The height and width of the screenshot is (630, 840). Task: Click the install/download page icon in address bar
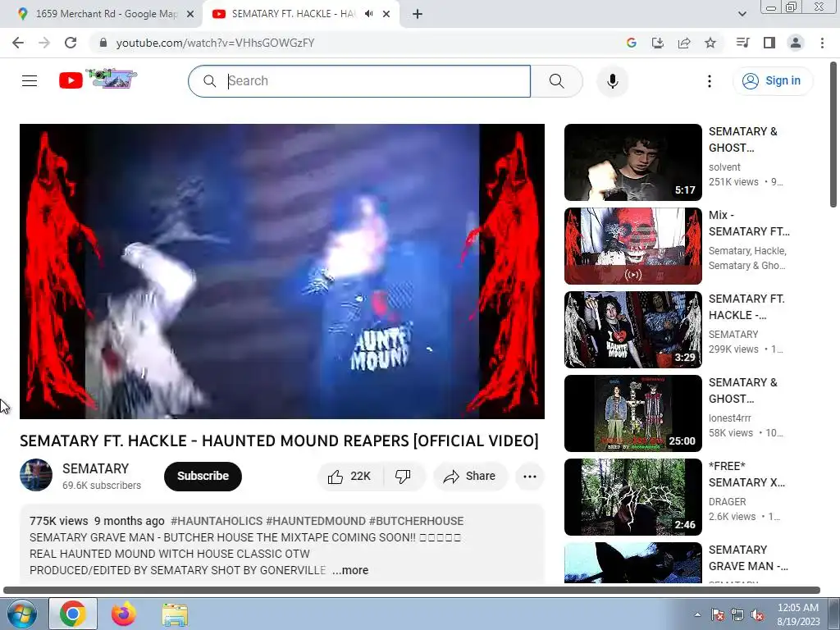coord(658,43)
